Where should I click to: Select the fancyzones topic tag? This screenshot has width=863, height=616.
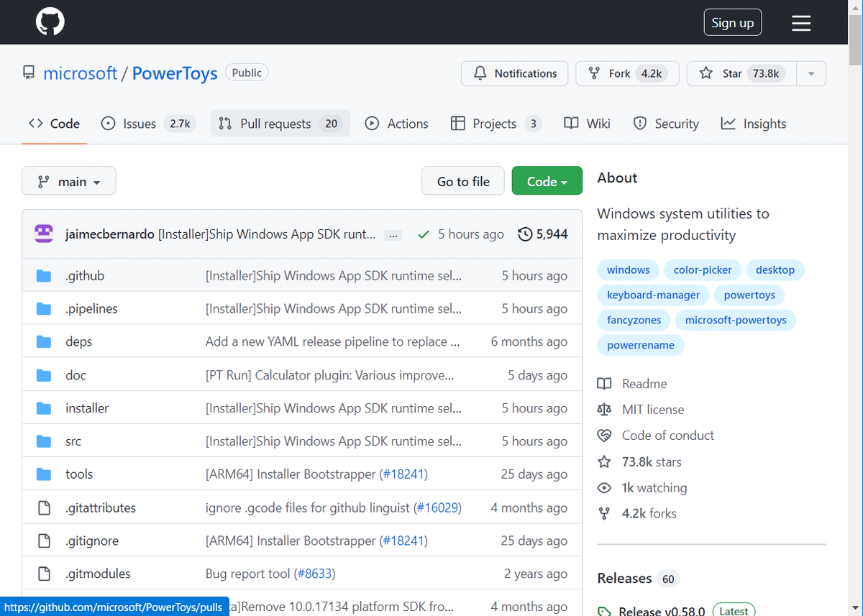point(634,321)
